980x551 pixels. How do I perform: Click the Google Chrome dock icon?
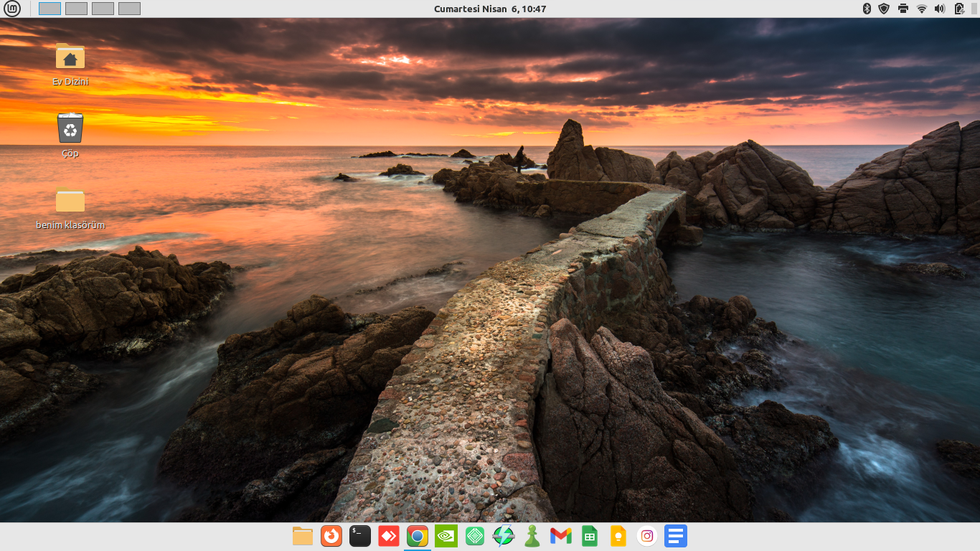(x=418, y=536)
